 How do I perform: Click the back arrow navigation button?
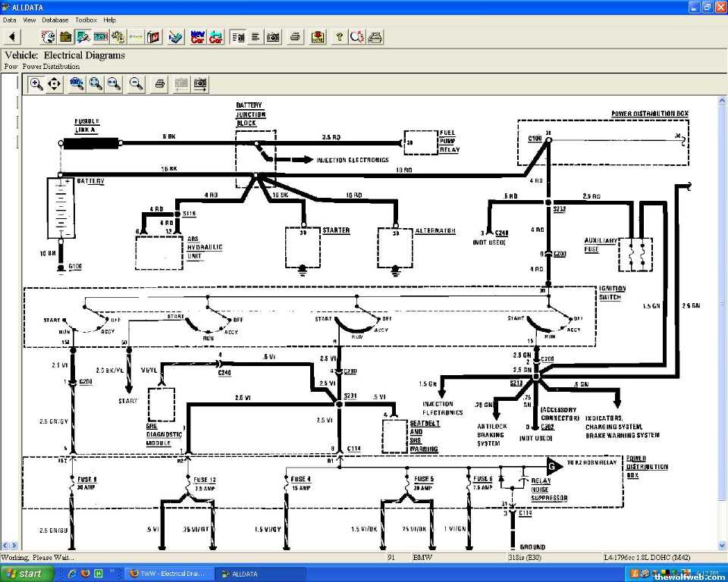coord(12,36)
